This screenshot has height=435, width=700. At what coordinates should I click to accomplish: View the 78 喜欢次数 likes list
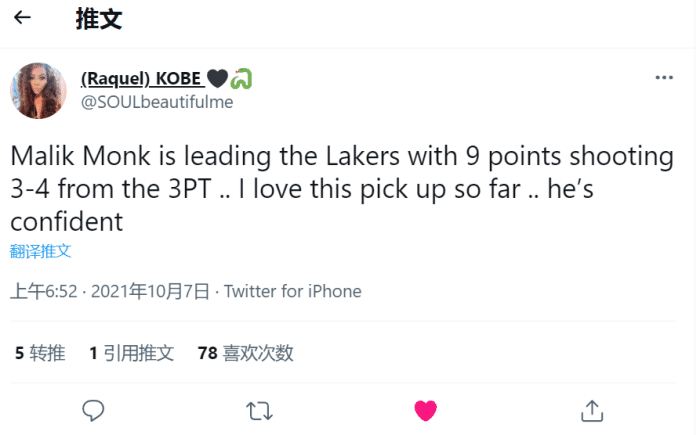246,352
